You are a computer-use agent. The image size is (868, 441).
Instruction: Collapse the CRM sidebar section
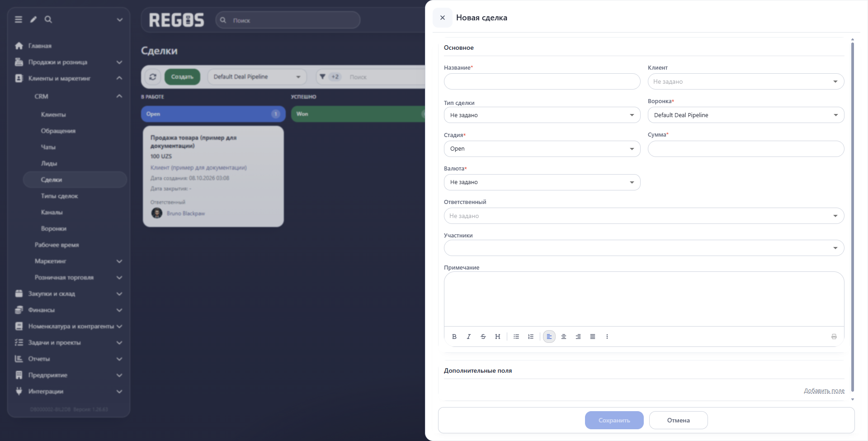119,96
